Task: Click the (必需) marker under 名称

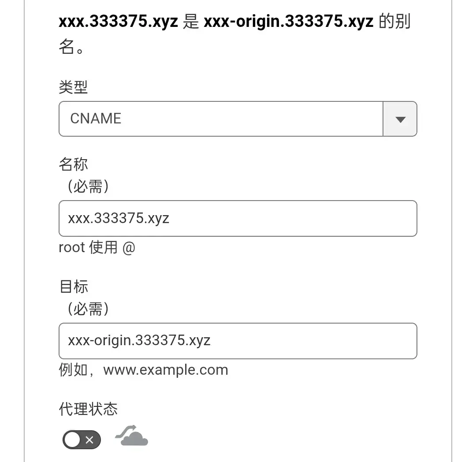Action: click(88, 186)
